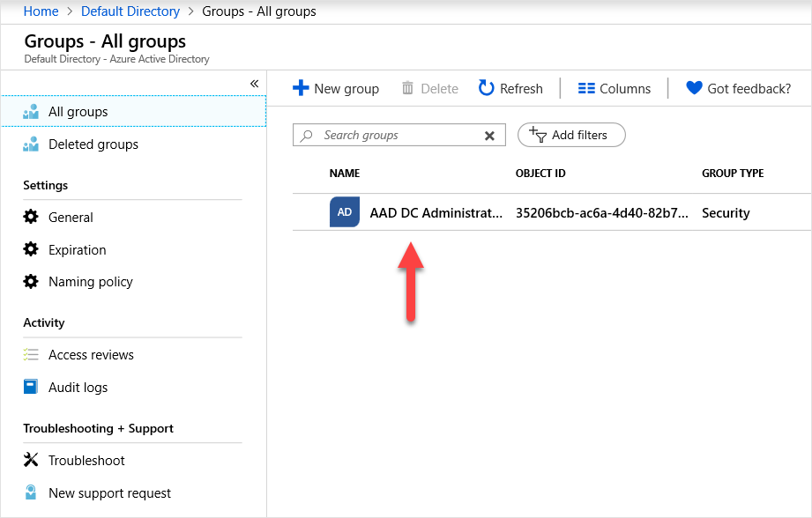Click the blue heart feedback icon

[x=694, y=88]
